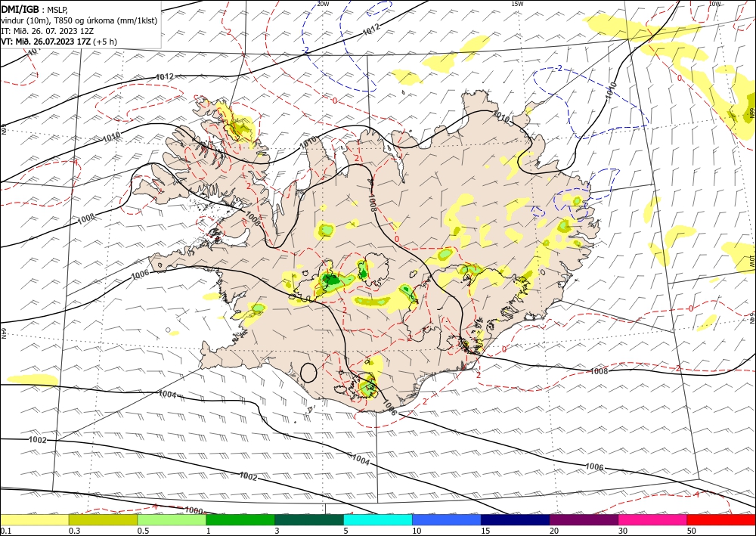Click the legend value '50' below the colorbar

[x=692, y=531]
